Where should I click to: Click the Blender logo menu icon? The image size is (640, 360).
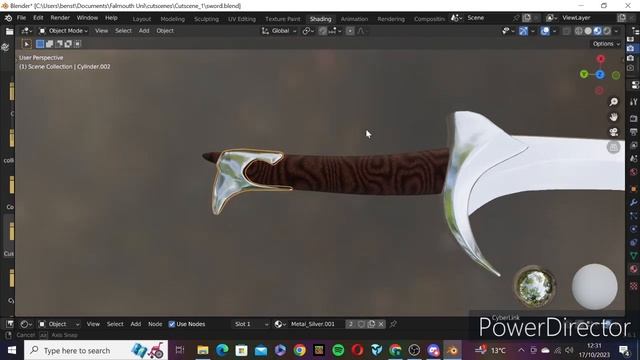8,18
